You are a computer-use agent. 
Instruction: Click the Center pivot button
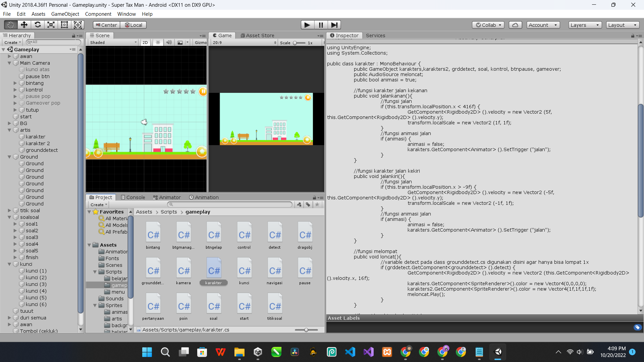(106, 25)
